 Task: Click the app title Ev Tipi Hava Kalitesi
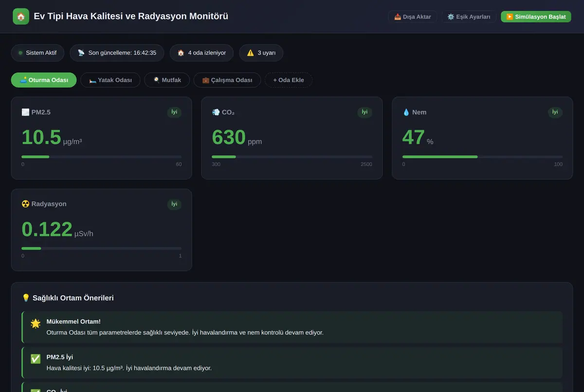click(x=131, y=16)
